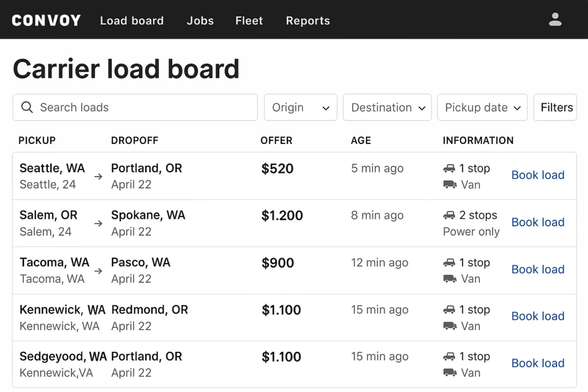This screenshot has height=392, width=588.
Task: Navigate to the Load board
Action: (131, 21)
